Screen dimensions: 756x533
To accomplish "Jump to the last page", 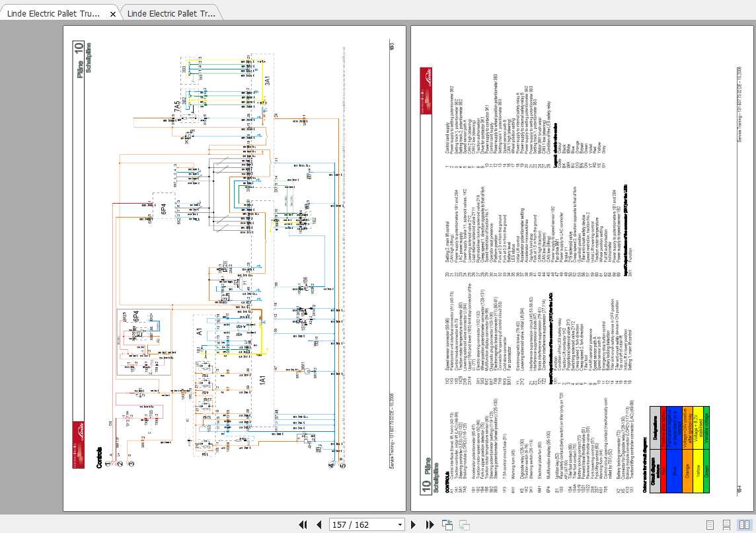I will (430, 524).
